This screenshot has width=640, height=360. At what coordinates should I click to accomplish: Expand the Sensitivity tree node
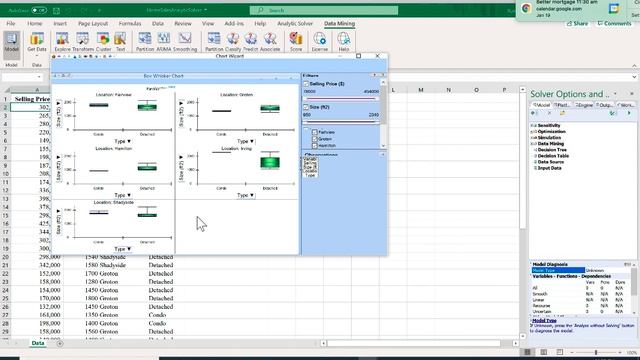(533, 126)
